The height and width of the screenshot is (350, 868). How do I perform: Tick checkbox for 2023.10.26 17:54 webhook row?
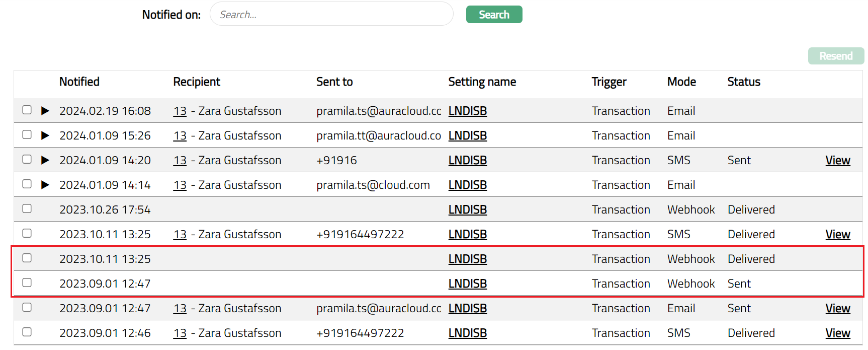27,208
